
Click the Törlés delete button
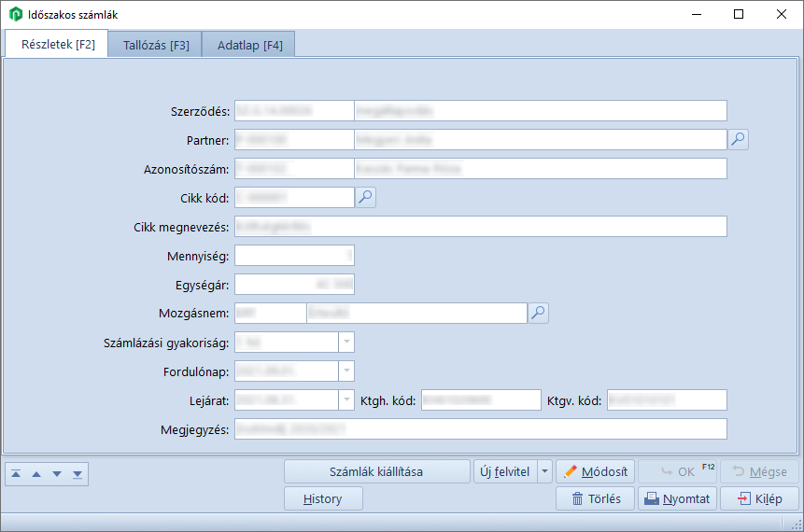pos(595,498)
